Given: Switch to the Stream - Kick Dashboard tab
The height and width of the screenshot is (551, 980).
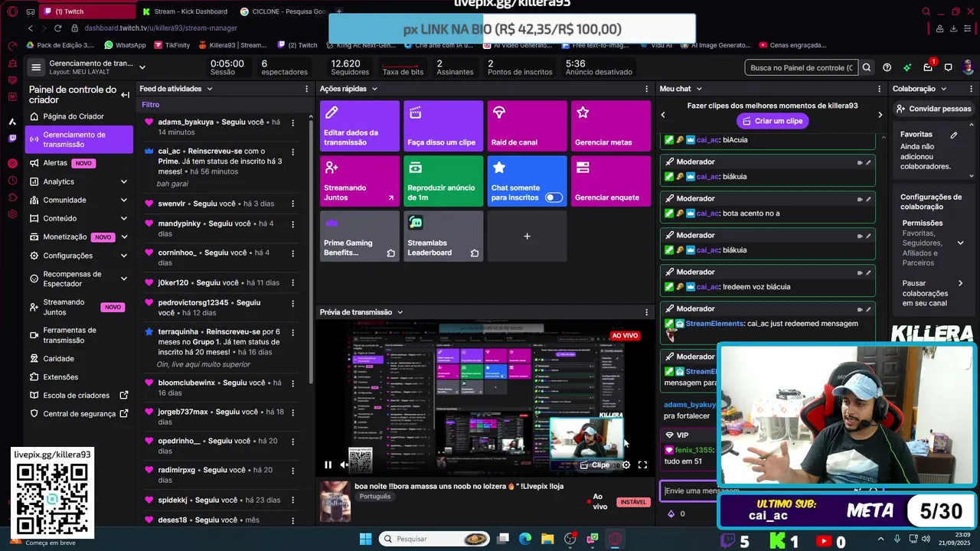Looking at the screenshot, I should [x=186, y=11].
